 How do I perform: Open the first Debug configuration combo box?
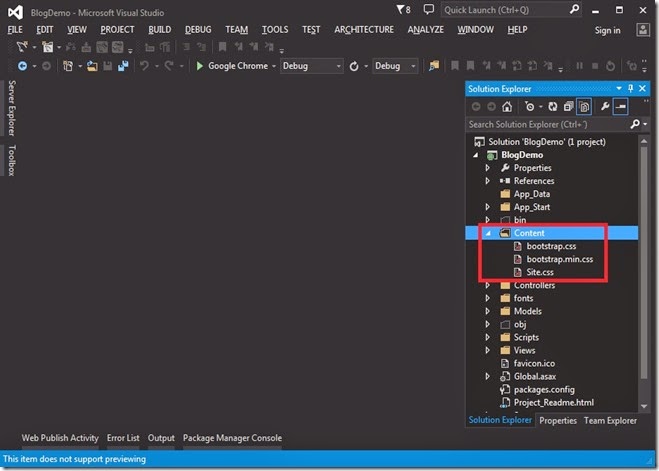click(311, 66)
